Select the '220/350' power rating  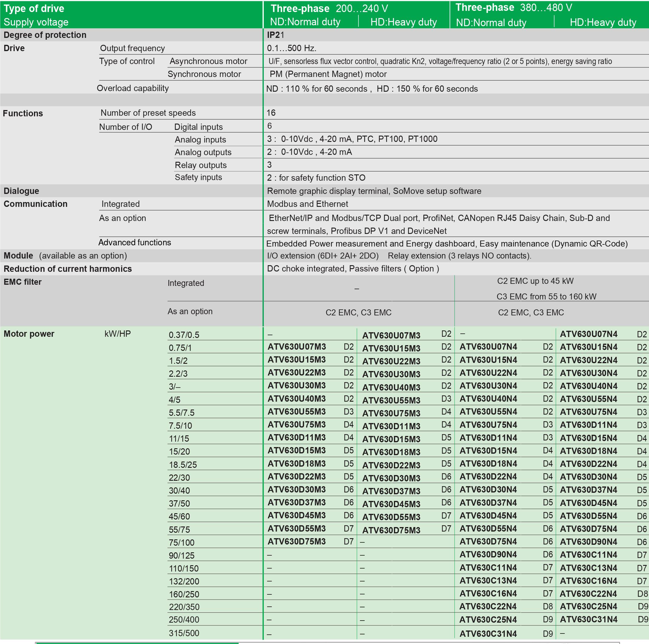[x=184, y=607]
